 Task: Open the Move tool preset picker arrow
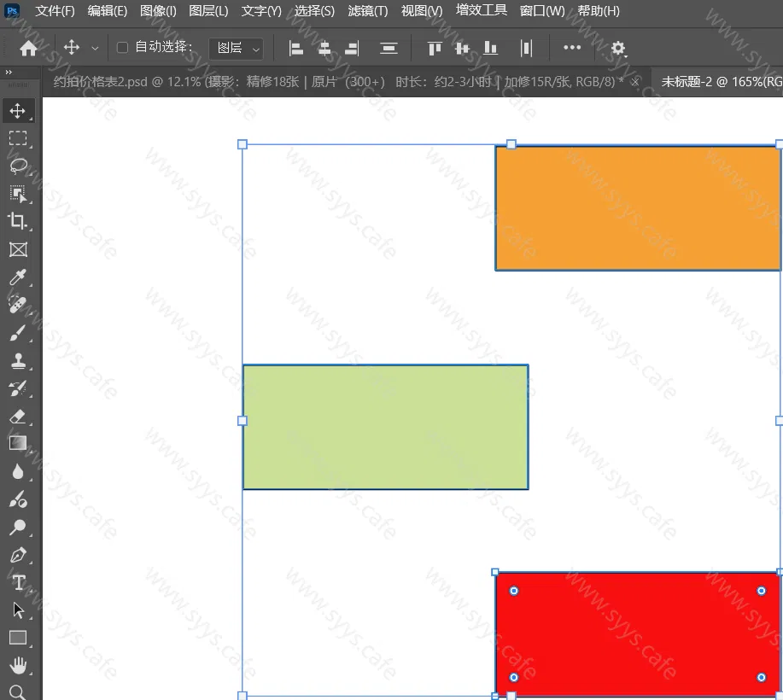[x=95, y=49]
